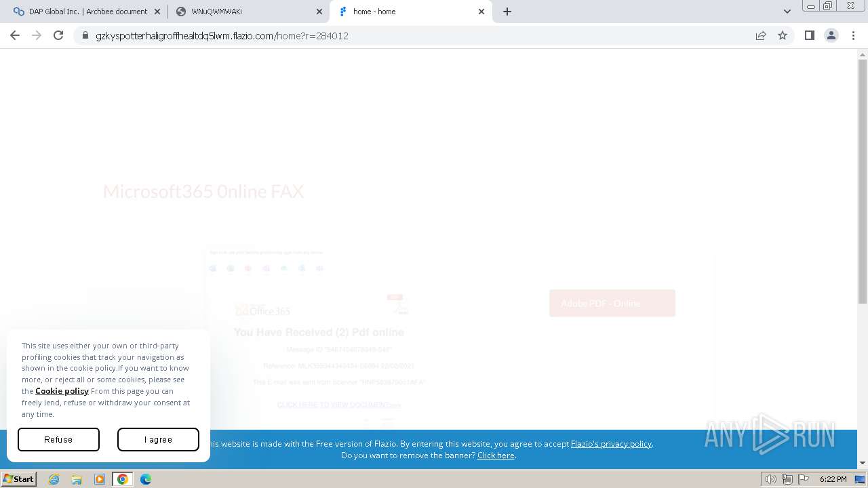Click Adobe PDF - Online button
The width and height of the screenshot is (868, 488).
[x=612, y=303]
